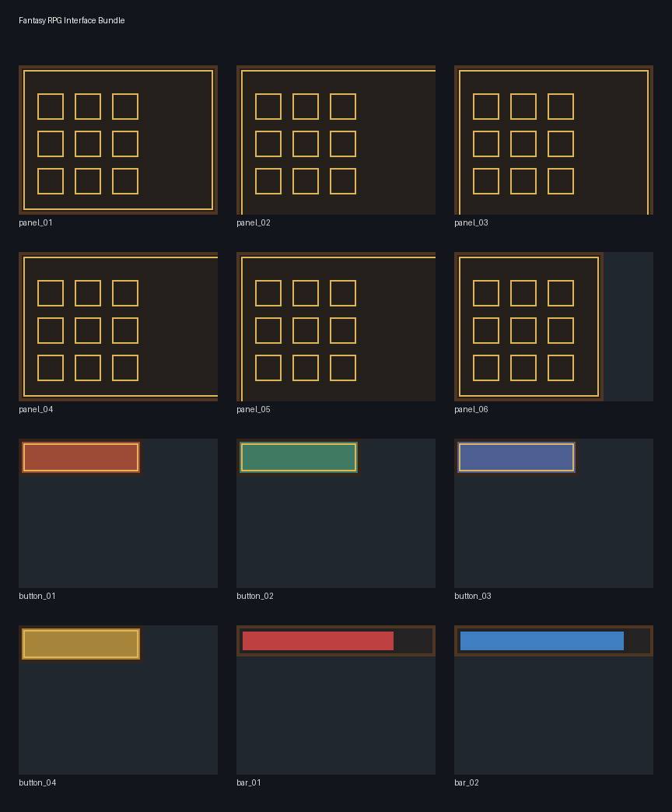Viewport: 672px width, 812px height.
Task: Click the bar_02 file name label
Action: (x=467, y=782)
